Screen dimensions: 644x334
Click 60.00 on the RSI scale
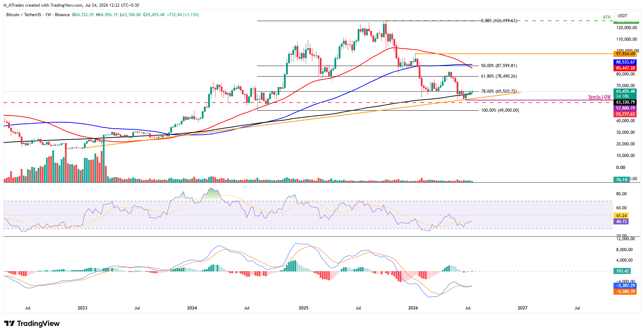[621, 208]
